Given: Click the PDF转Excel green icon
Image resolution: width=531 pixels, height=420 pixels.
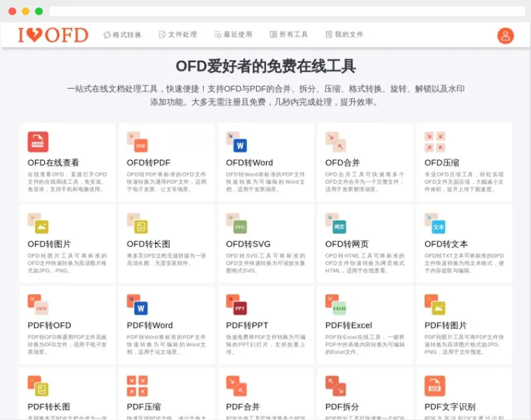Looking at the screenshot, I should pyautogui.click(x=336, y=305).
